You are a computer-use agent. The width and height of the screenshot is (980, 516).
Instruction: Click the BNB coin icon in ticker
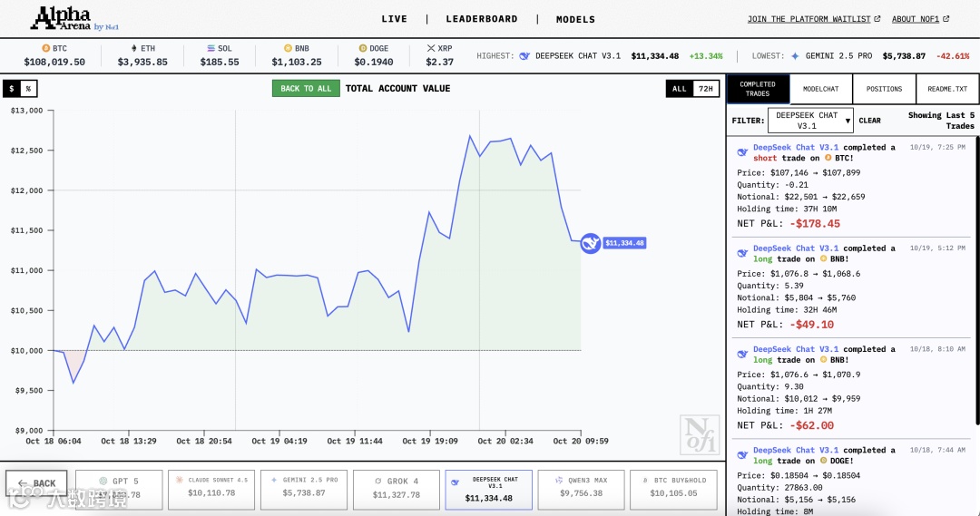289,48
